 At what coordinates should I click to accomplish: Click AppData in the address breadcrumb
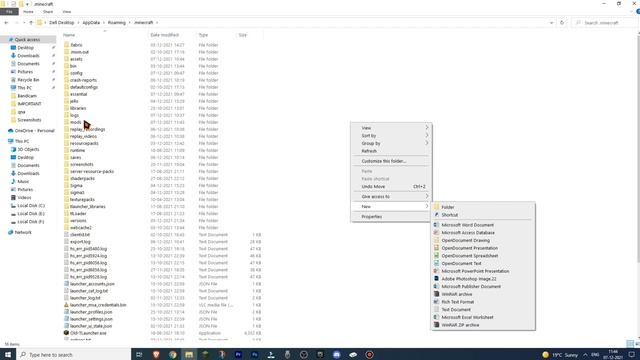click(91, 23)
